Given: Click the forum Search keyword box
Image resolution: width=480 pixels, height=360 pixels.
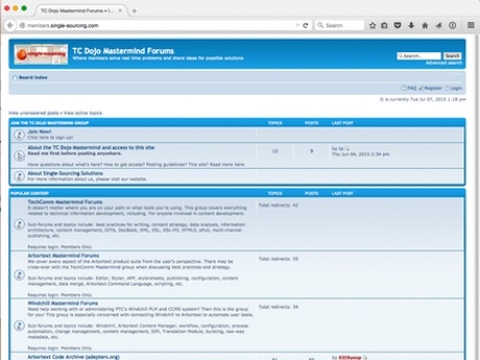Looking at the screenshot, I should click(419, 56).
